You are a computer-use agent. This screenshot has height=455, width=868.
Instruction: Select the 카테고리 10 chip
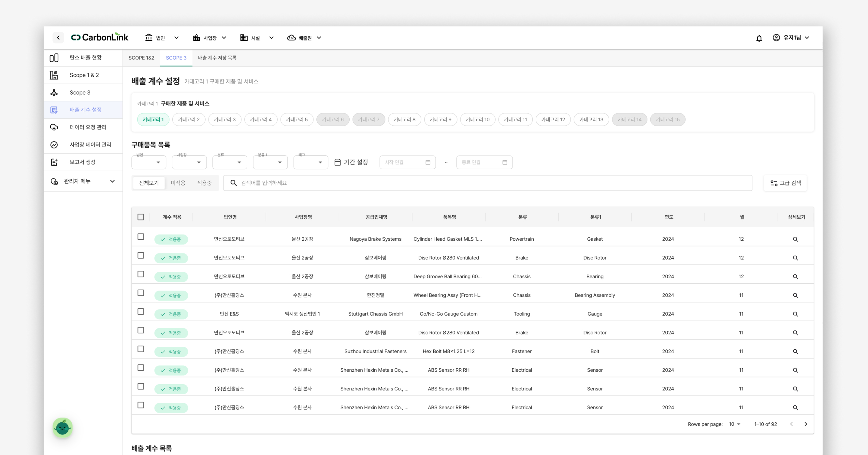[477, 119]
